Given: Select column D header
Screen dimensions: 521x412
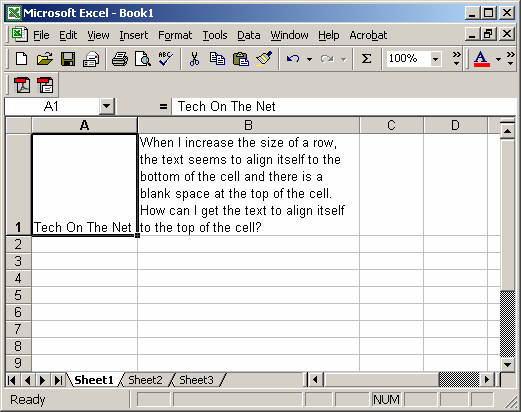Looking at the screenshot, I should click(455, 125).
